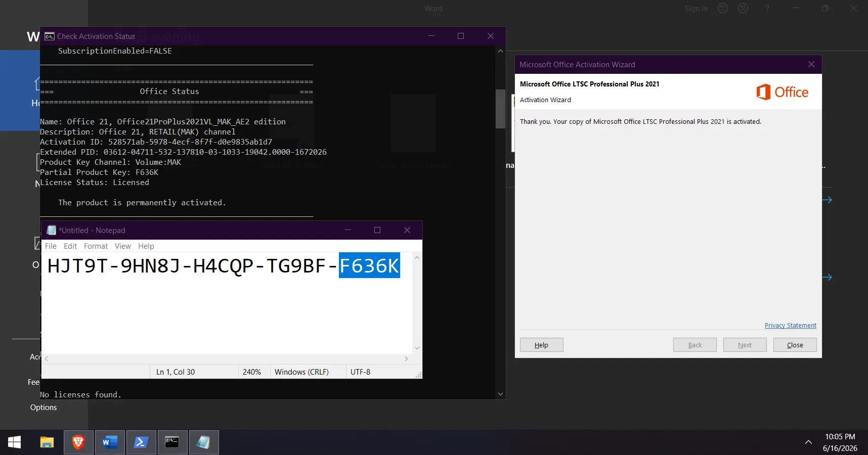Image resolution: width=868 pixels, height=455 pixels.
Task: Click Sign in in Word title bar
Action: (696, 9)
